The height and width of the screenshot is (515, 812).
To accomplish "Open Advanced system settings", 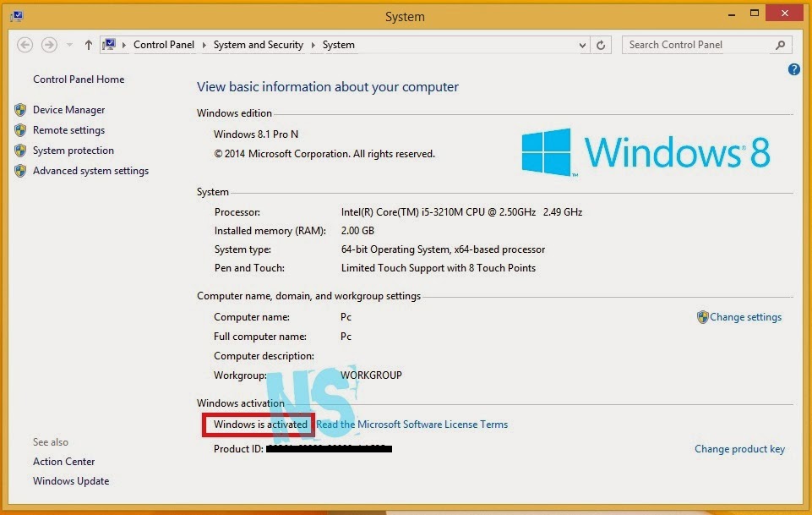I will 90,171.
